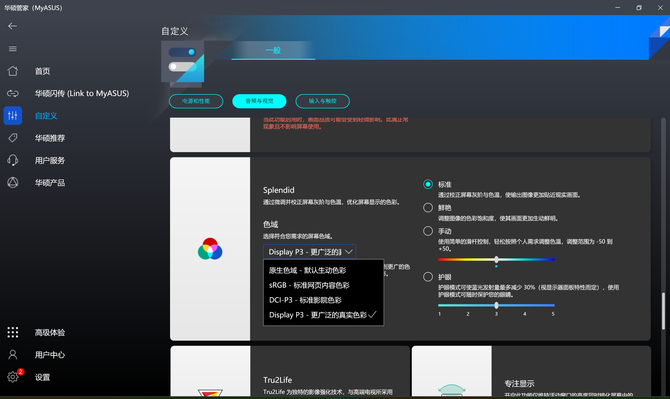Image resolution: width=670 pixels, height=399 pixels.
Task: Select the 自定义 sliders icon in sidebar
Action: pos(13,115)
